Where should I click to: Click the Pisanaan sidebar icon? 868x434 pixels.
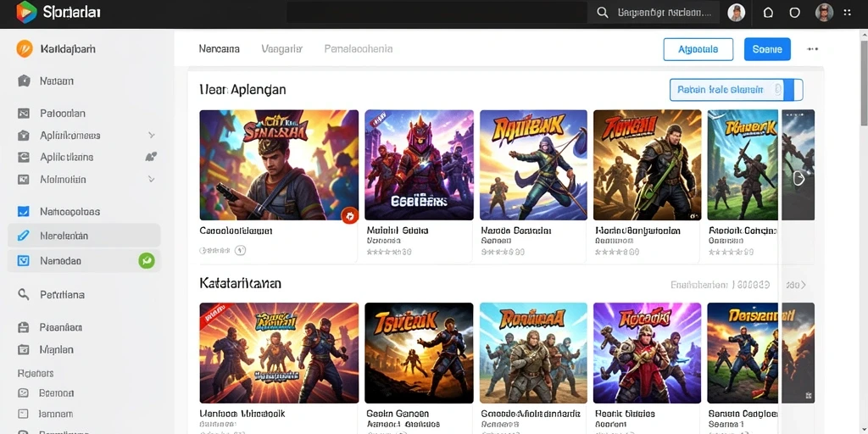pyautogui.click(x=23, y=327)
